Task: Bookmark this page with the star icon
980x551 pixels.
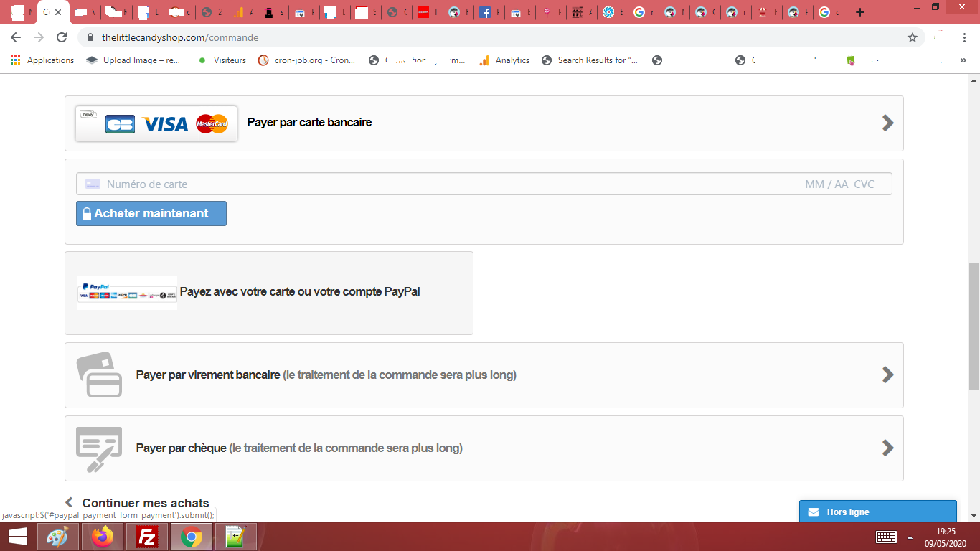Action: (x=913, y=37)
